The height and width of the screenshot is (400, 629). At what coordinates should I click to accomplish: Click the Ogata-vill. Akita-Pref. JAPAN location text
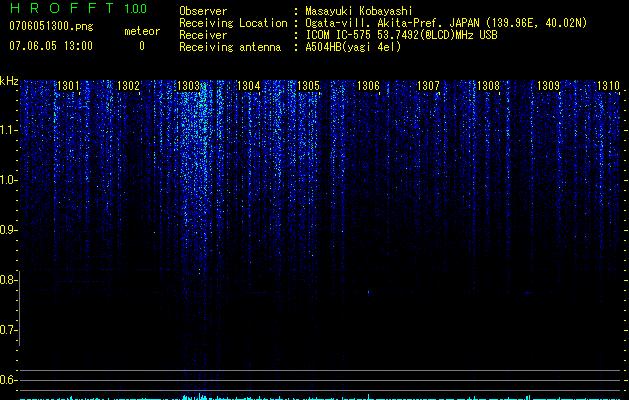tap(446, 23)
